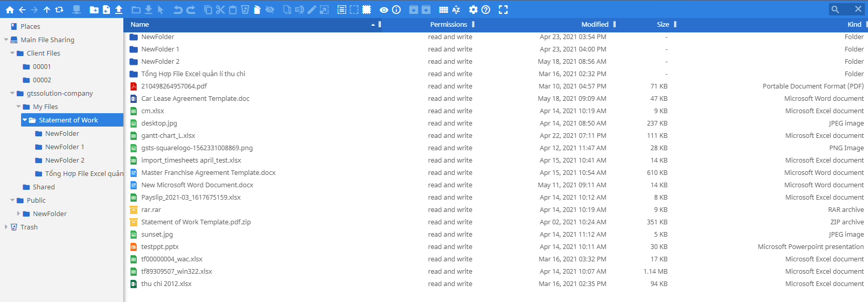Collapse the My Files tree arrow
Viewport: 868px width, 302px height.
[19, 106]
